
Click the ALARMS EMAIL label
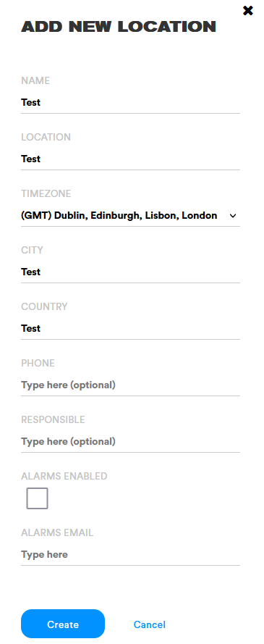point(57,532)
